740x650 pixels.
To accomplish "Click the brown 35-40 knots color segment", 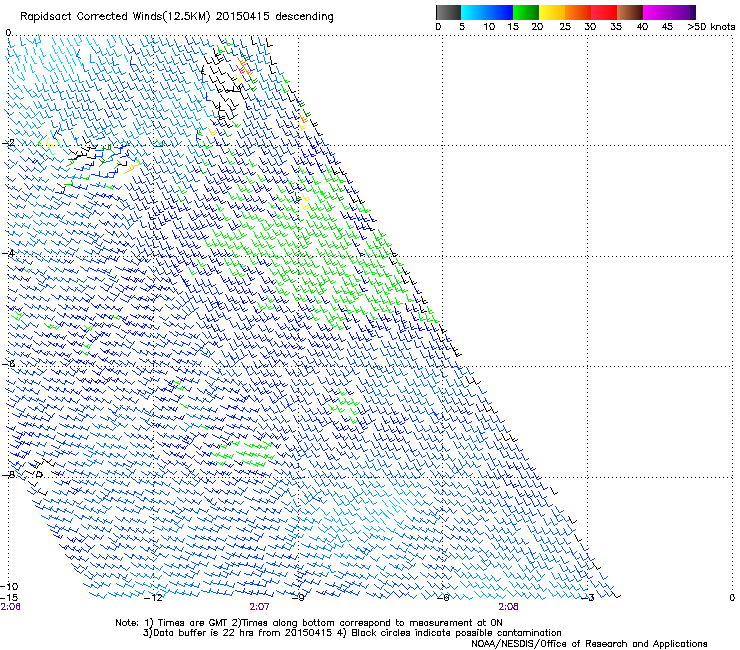I will point(630,12).
